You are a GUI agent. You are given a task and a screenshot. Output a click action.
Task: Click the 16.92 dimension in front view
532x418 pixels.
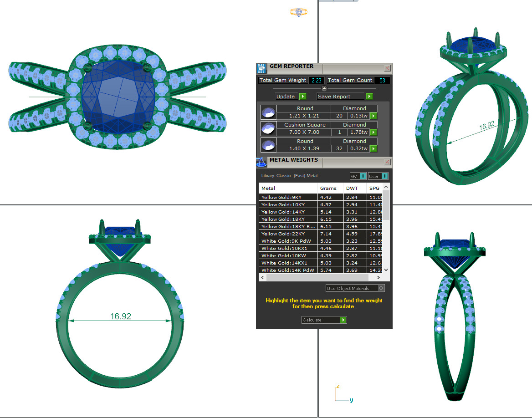point(120,316)
